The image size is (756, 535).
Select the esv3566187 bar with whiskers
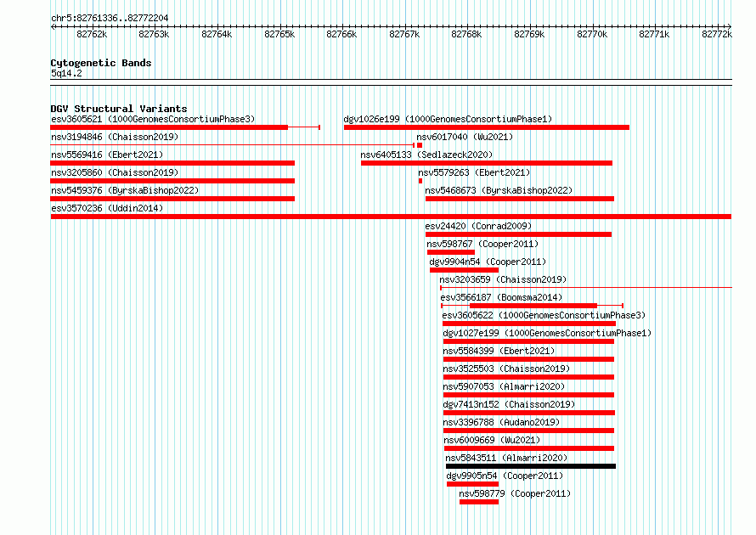533,306
